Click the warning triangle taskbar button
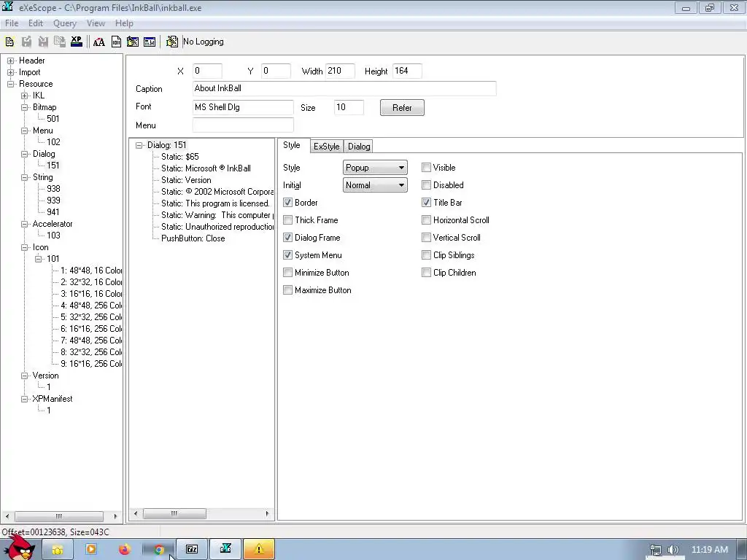The height and width of the screenshot is (560, 747). [259, 550]
